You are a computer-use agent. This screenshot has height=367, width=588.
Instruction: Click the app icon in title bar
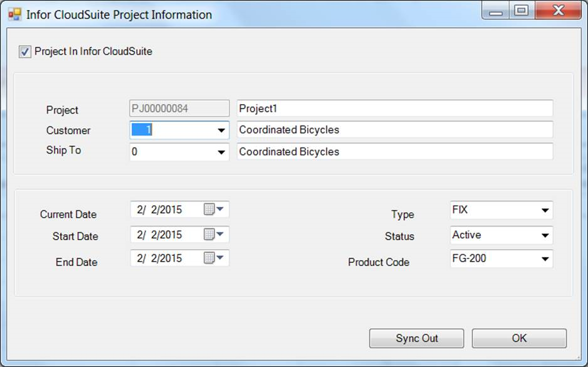click(14, 14)
